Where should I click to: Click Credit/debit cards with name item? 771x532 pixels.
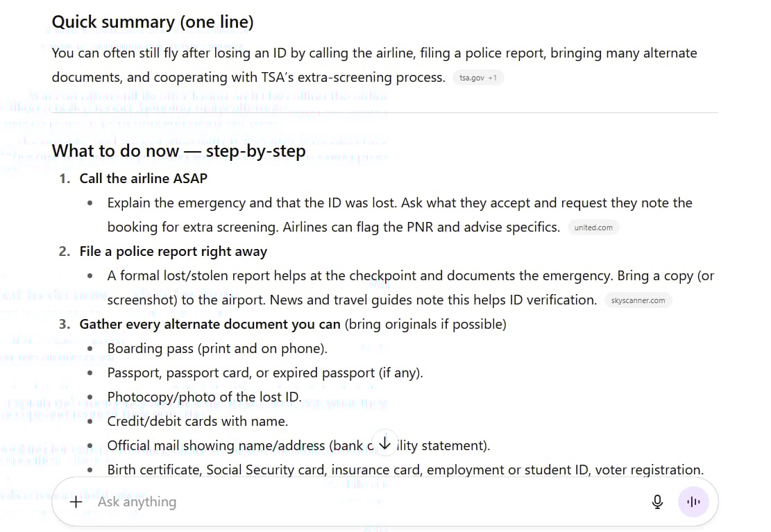pyautogui.click(x=197, y=421)
